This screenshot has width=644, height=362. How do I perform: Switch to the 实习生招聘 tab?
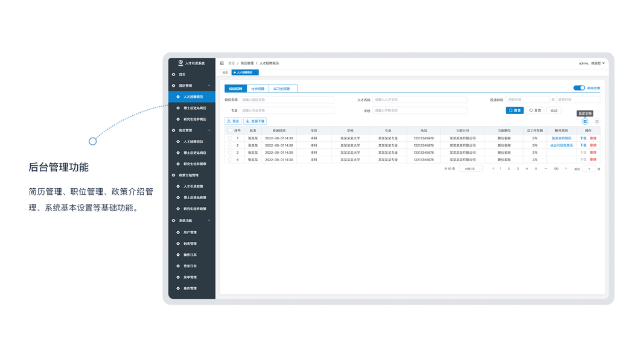coord(282,89)
